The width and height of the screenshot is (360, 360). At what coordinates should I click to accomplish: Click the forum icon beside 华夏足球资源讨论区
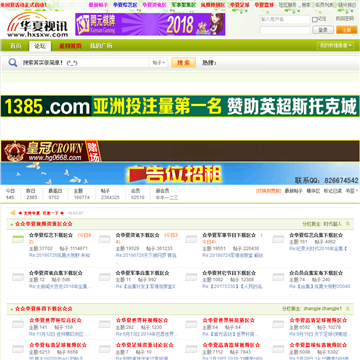105,349
